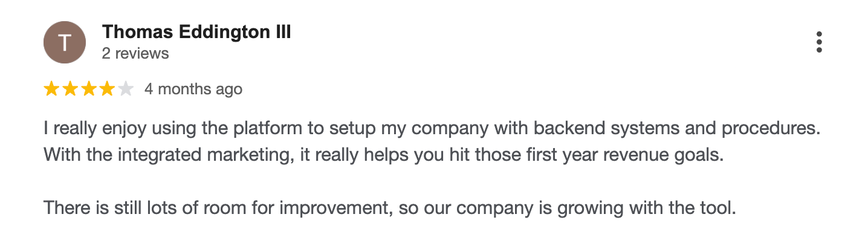Click the empty gray fifth star
Image resolution: width=868 pixels, height=243 pixels.
126,89
